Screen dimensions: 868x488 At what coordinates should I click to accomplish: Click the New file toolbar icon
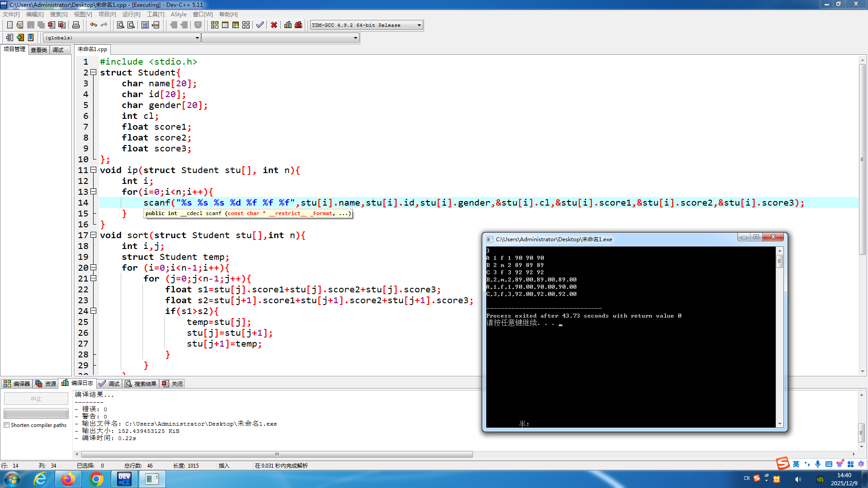click(9, 25)
